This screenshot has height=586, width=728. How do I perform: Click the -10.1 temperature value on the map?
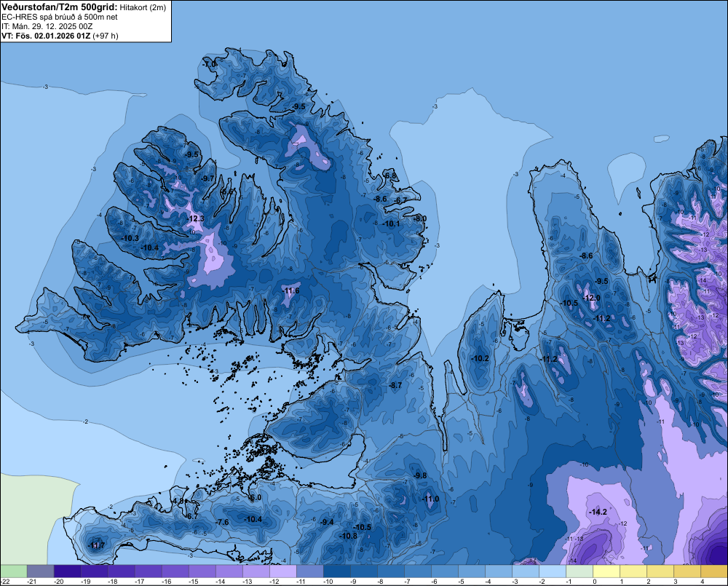click(391, 223)
